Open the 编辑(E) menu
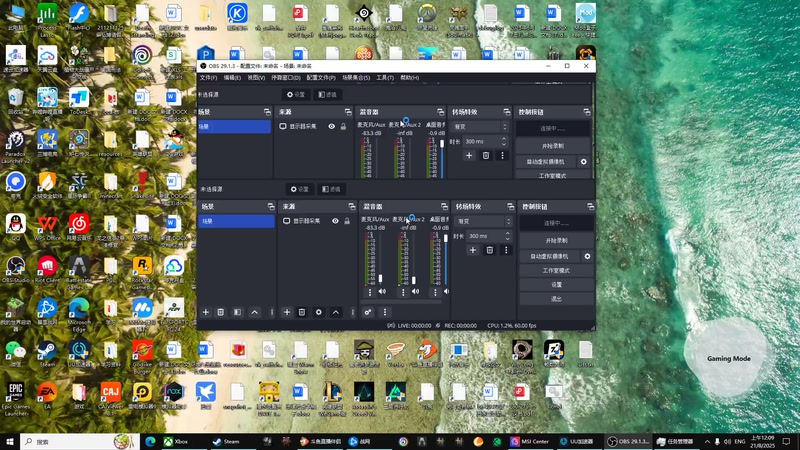This screenshot has width=800, height=450. click(x=232, y=78)
